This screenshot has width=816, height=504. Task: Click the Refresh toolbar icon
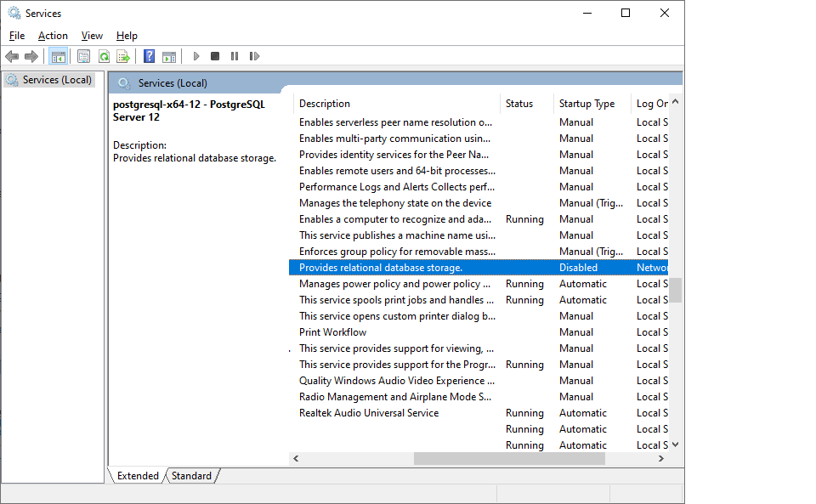click(104, 57)
